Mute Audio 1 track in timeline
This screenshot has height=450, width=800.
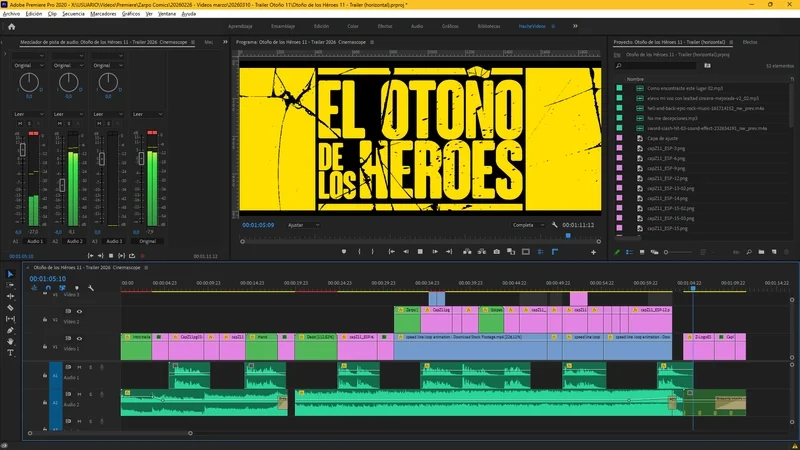(79, 367)
